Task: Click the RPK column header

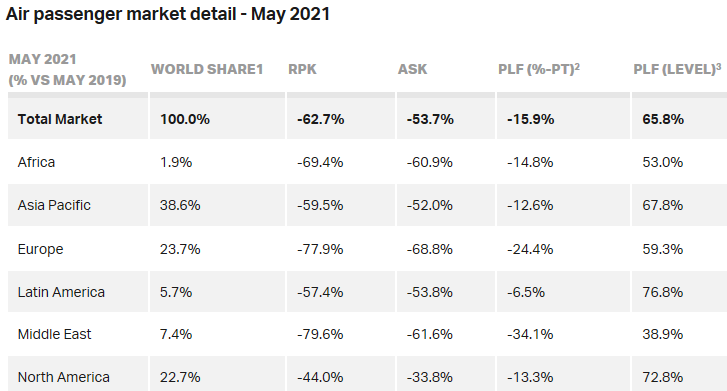Action: coord(302,69)
